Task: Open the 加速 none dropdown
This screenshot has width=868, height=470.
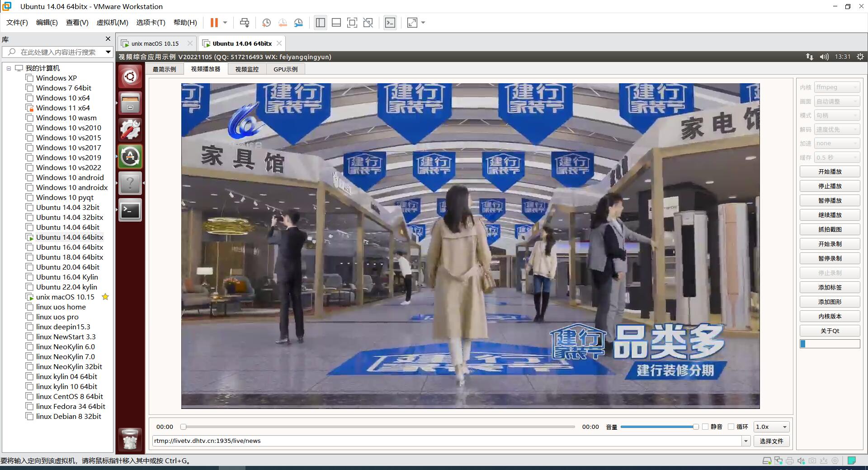Action: click(837, 143)
